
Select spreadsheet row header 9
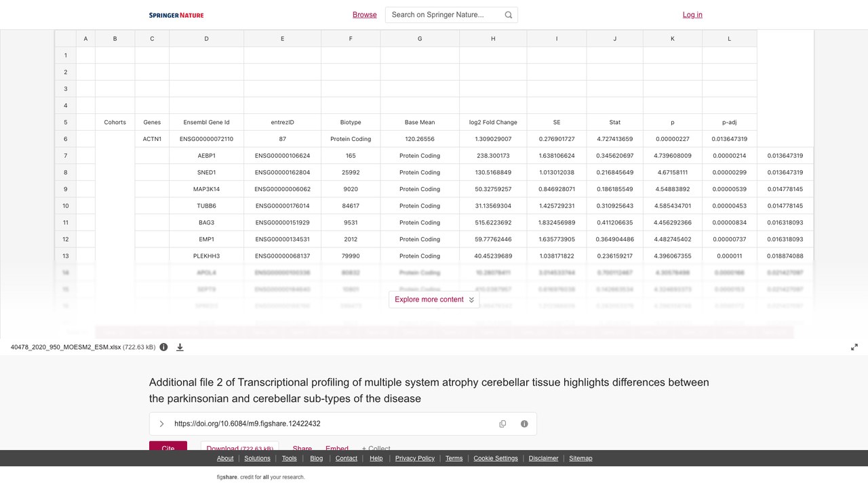[x=66, y=189]
